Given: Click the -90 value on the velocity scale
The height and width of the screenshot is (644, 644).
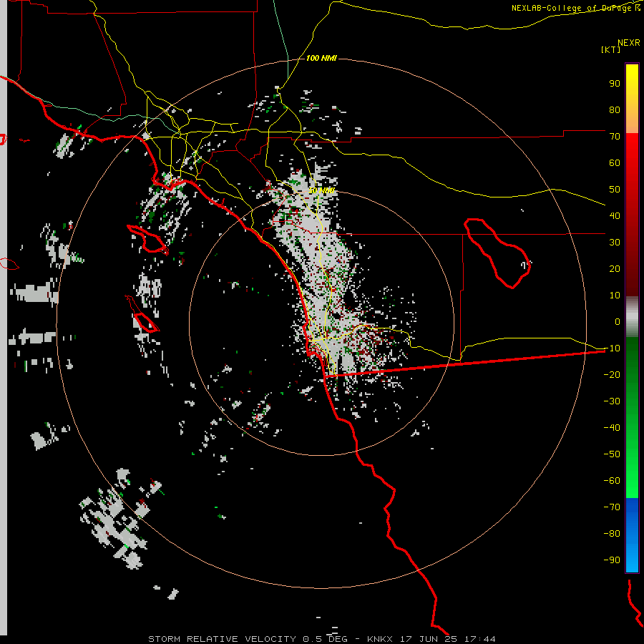Looking at the screenshot, I should pos(612,560).
